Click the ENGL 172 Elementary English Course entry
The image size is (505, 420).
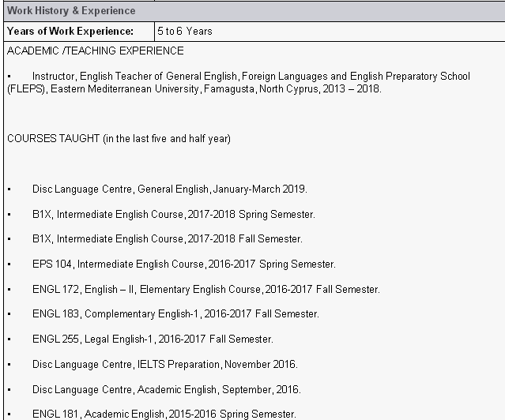[x=205, y=290]
